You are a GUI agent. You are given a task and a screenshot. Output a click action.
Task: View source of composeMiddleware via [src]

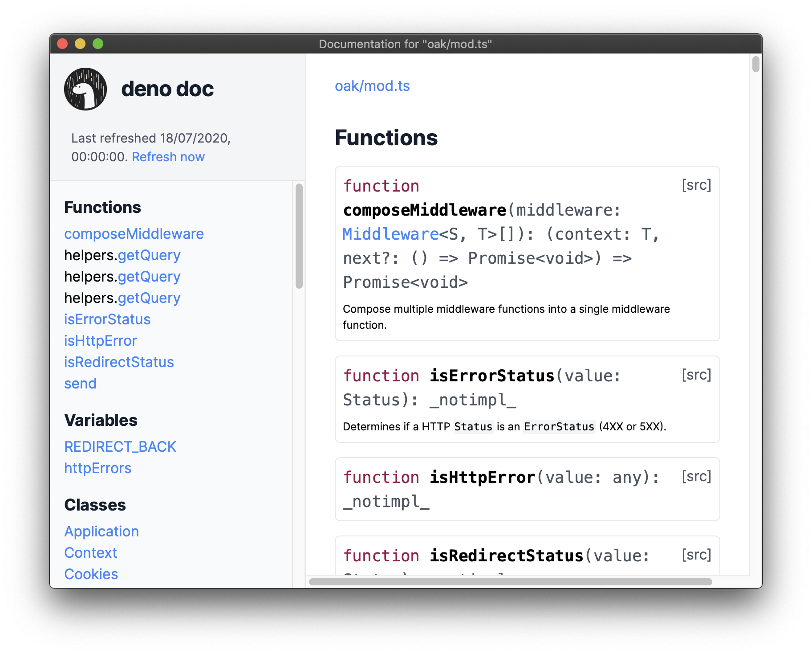(x=696, y=185)
